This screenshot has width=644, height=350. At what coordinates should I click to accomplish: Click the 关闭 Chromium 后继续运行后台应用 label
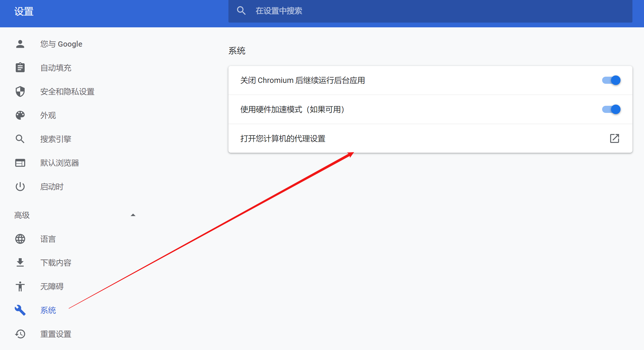tap(302, 80)
